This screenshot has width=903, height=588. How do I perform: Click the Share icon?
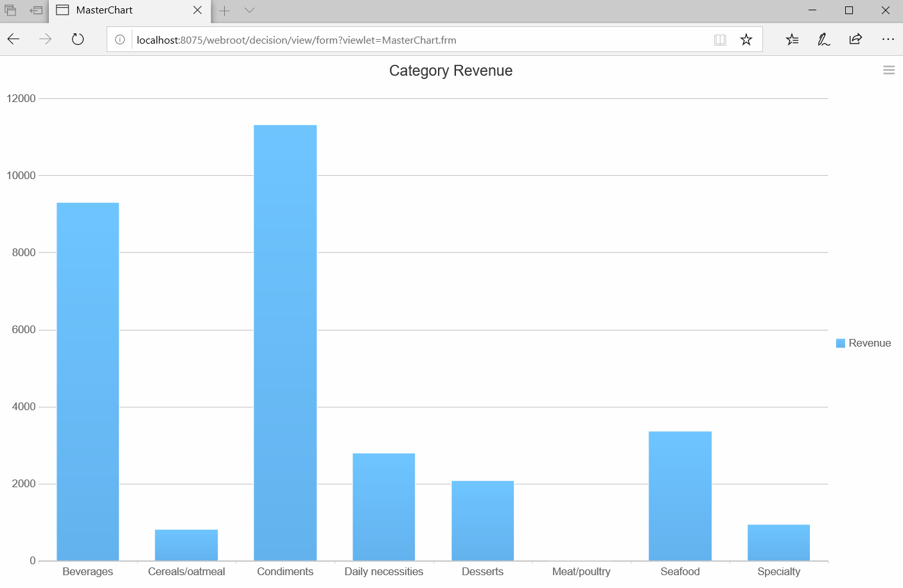[x=855, y=39]
